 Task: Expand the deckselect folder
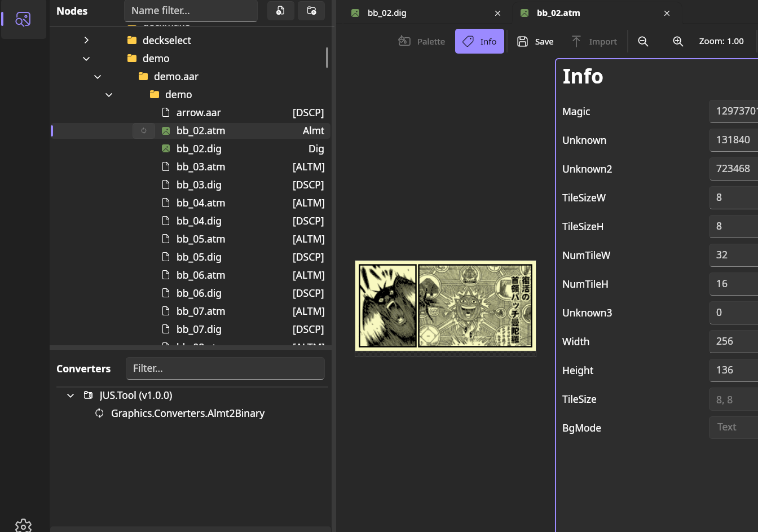point(86,41)
